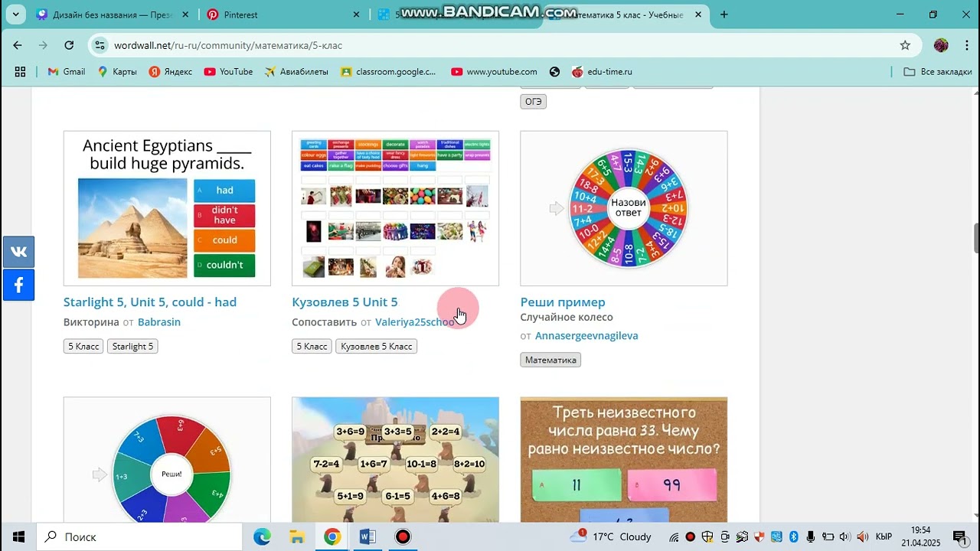The image size is (980, 551).
Task: Open the Chrome profile avatar
Action: [x=941, y=45]
